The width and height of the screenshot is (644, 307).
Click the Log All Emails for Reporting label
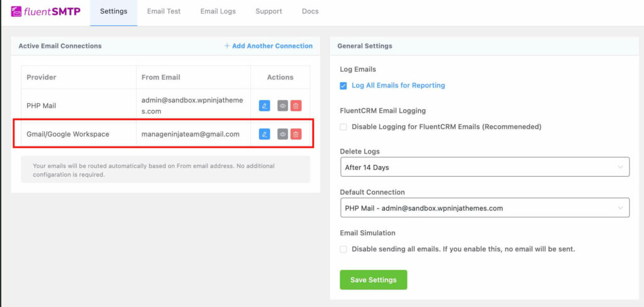pos(398,86)
